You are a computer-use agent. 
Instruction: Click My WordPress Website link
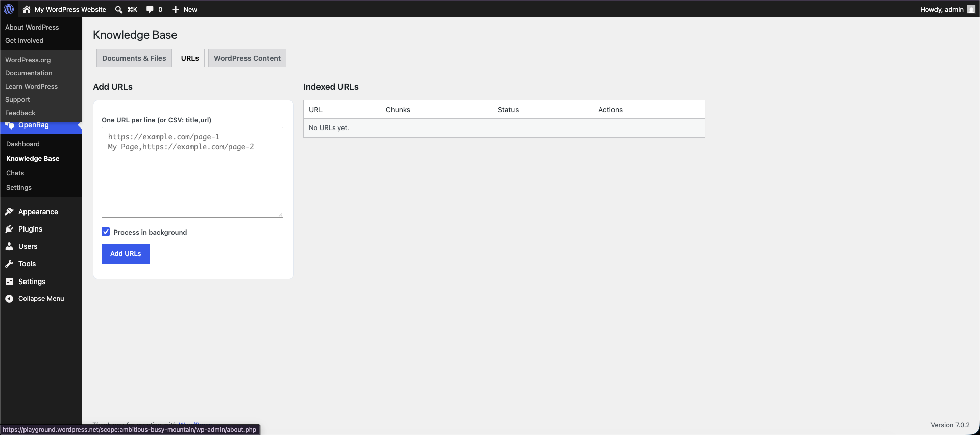(x=70, y=9)
